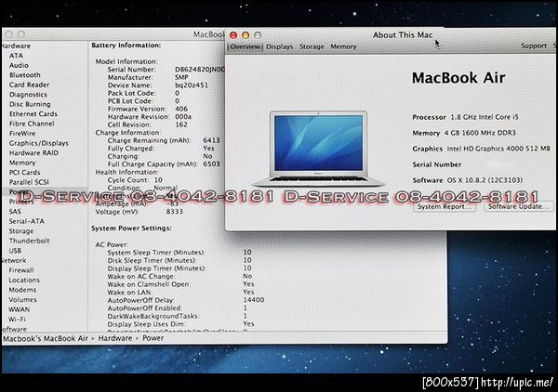This screenshot has height=392, width=558.
Task: Click the AutoPowerOff Delay value 14400
Action: pos(254,300)
